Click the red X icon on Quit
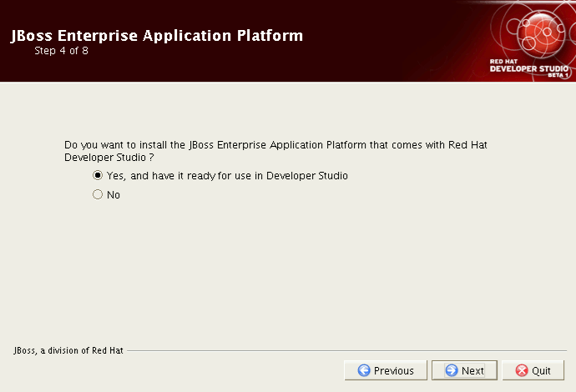 tap(522, 370)
